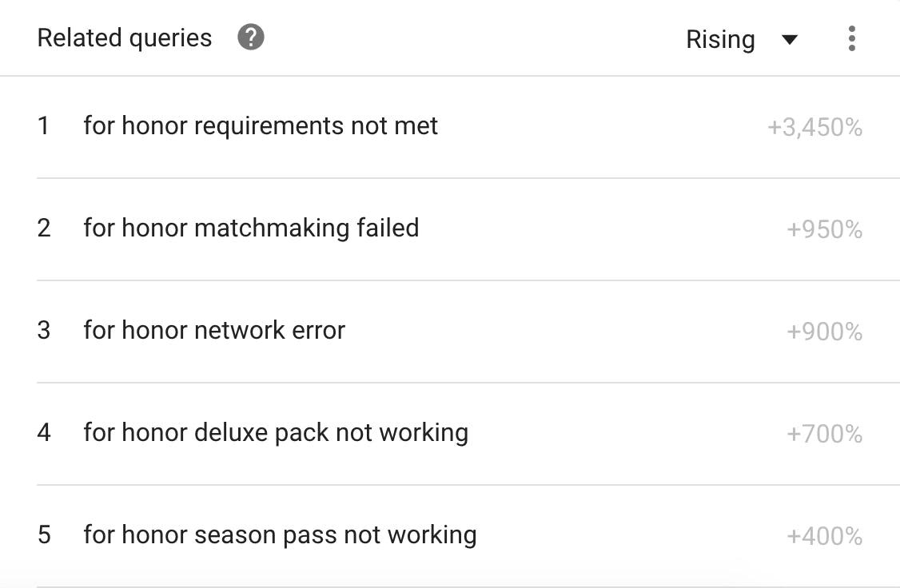
Task: Open the three-dot more options menu
Action: pyautogui.click(x=852, y=38)
